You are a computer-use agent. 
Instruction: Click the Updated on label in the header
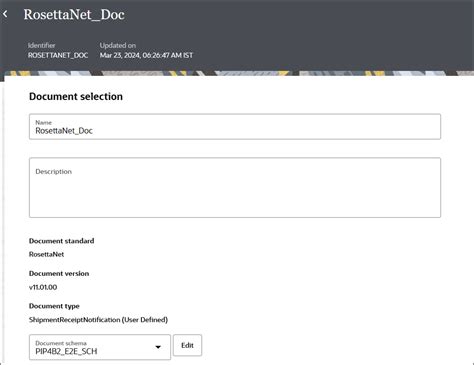118,45
